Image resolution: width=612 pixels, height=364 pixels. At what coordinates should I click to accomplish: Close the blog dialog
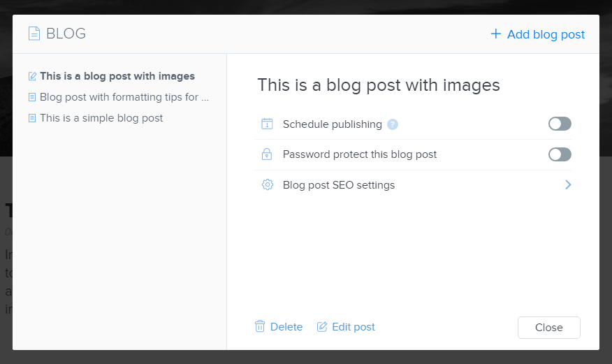548,328
